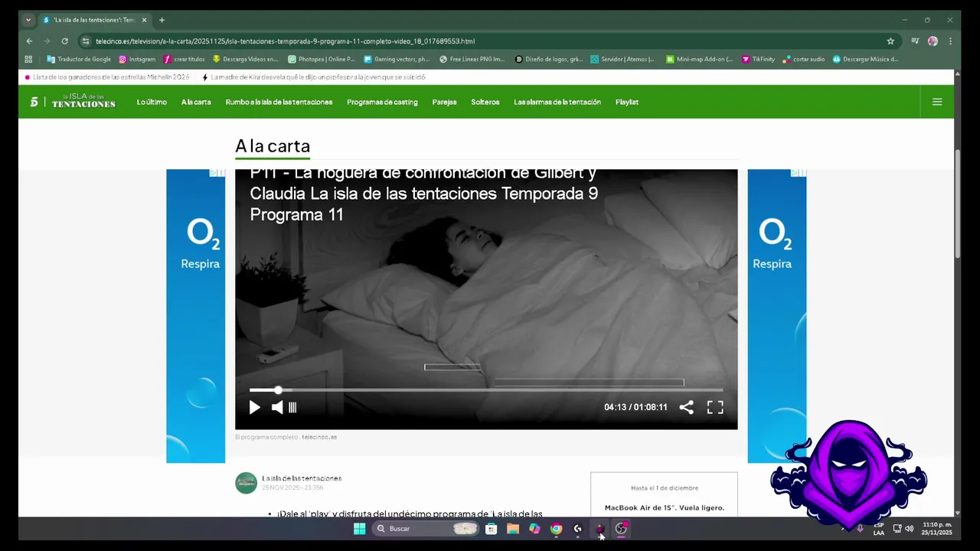This screenshot has height=551, width=980.
Task: Open Rumbo a la isla de las tentaciones
Action: pos(279,102)
